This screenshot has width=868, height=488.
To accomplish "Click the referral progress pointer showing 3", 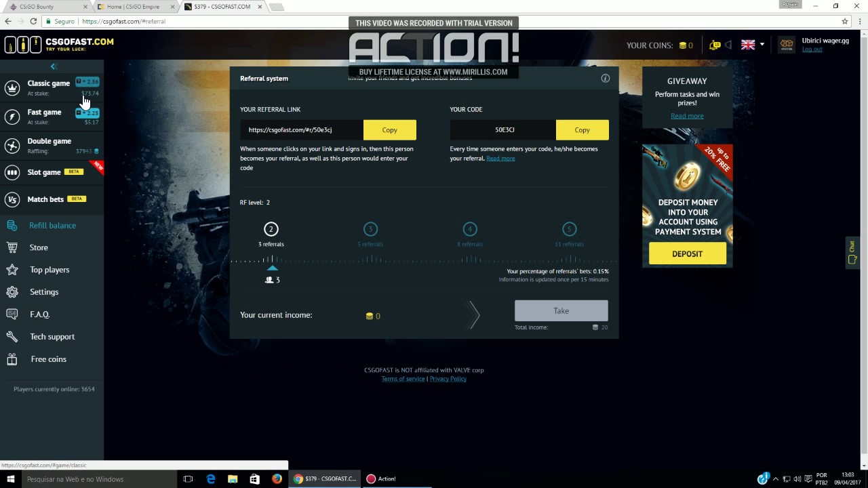I will (273, 275).
